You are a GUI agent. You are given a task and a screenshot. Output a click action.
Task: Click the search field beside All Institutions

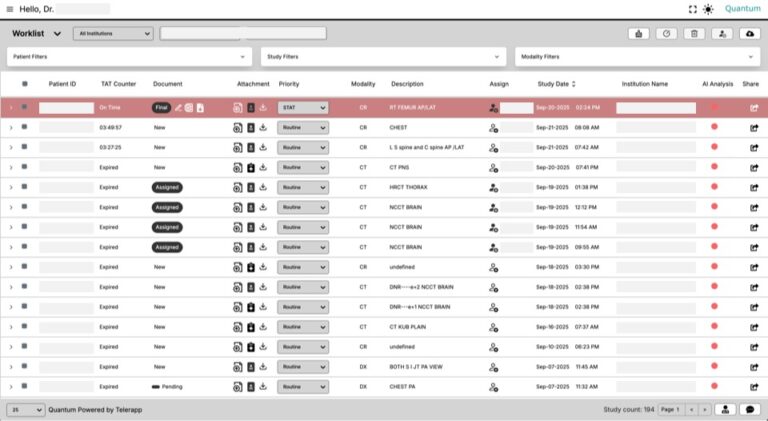[x=243, y=33]
